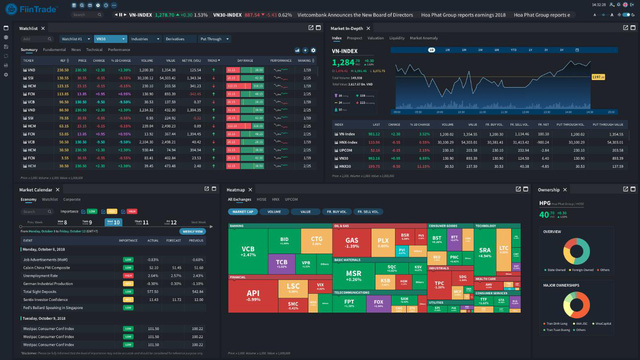The height and width of the screenshot is (360, 640).
Task: Click the magnifier icon in the top search box
Action: click(x=99, y=15)
